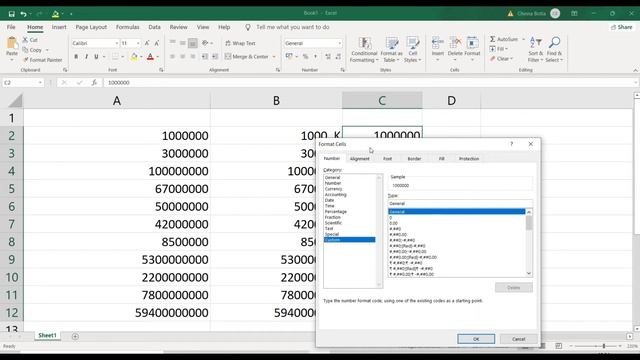Open the fill color dropdown arrow

(x=141, y=57)
